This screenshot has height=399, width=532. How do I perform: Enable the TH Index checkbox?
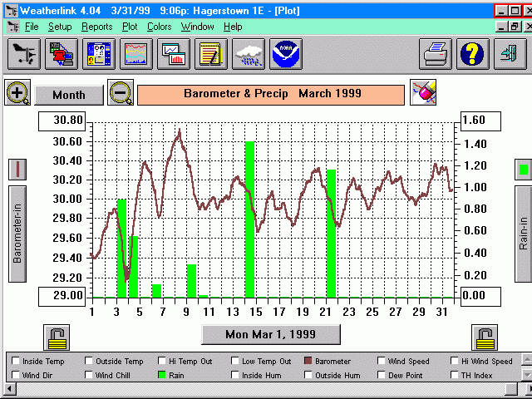coord(455,375)
